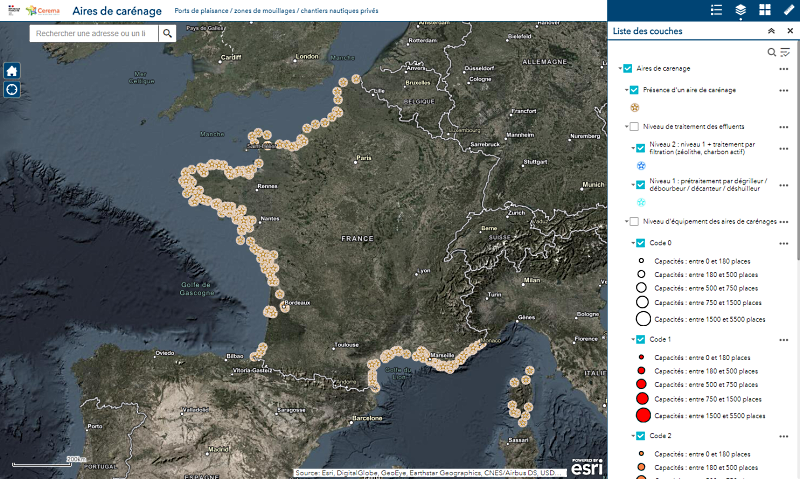Image resolution: width=800 pixels, height=479 pixels.
Task: Open options for Niveau d'équipement layer
Action: pyautogui.click(x=784, y=222)
